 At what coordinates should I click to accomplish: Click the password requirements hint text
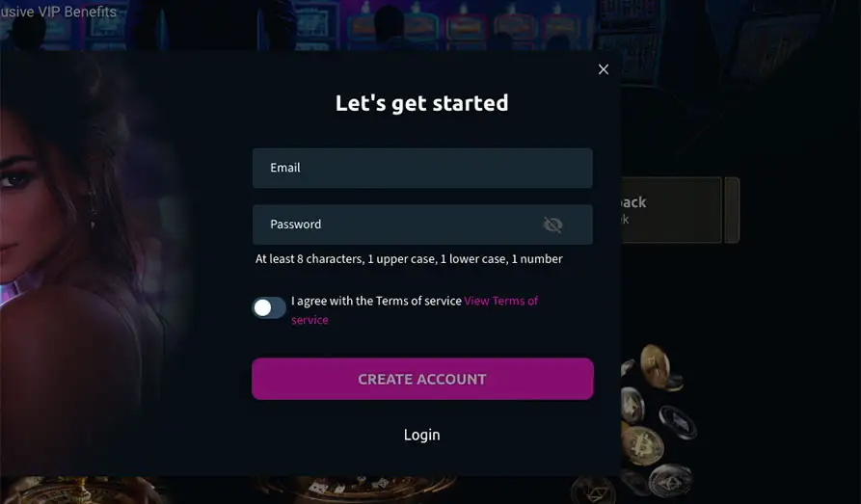click(409, 259)
